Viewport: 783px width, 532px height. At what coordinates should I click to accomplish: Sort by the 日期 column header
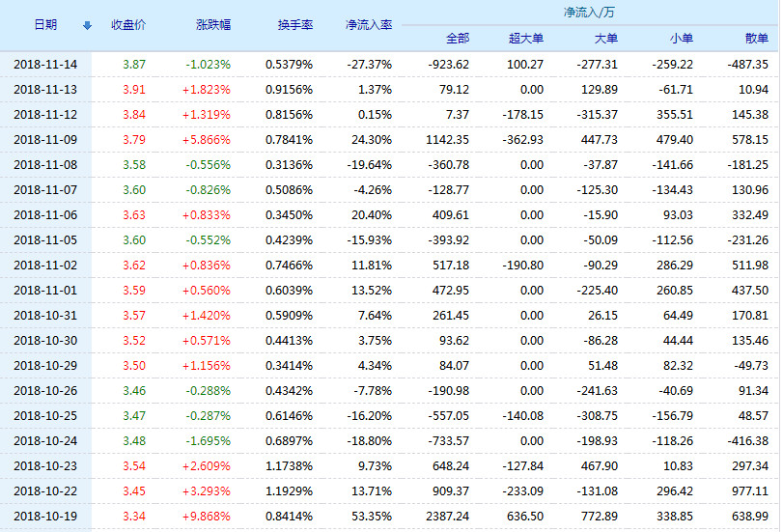45,25
